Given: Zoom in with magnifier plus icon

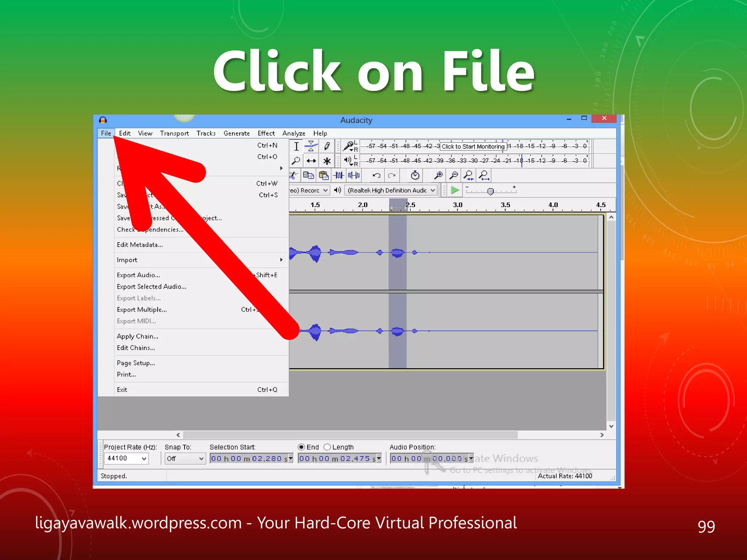Looking at the screenshot, I should (x=438, y=175).
